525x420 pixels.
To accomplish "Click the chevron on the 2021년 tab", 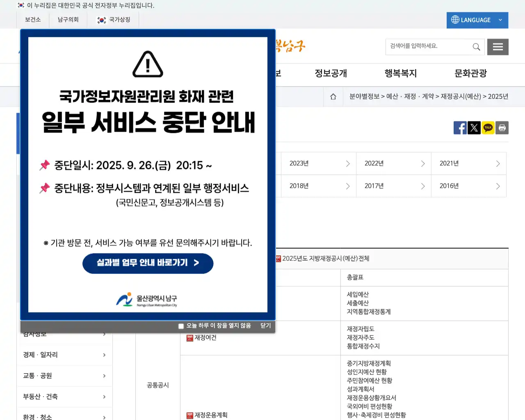I will 498,164.
